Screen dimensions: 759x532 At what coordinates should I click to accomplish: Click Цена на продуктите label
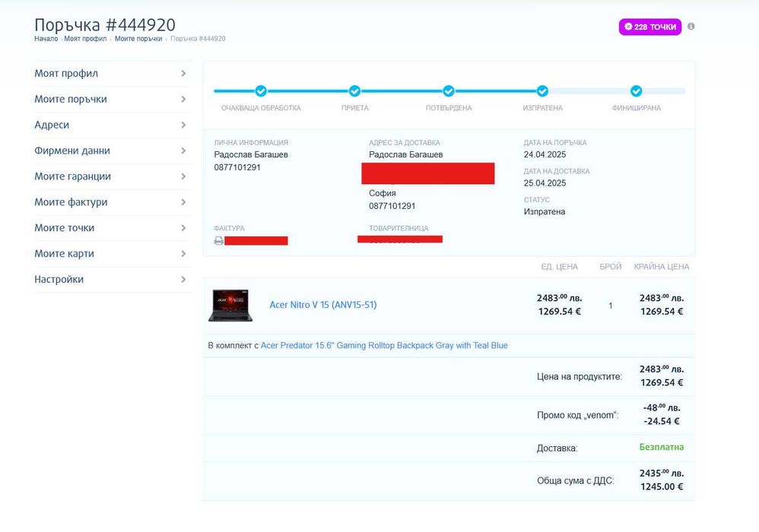pos(580,376)
